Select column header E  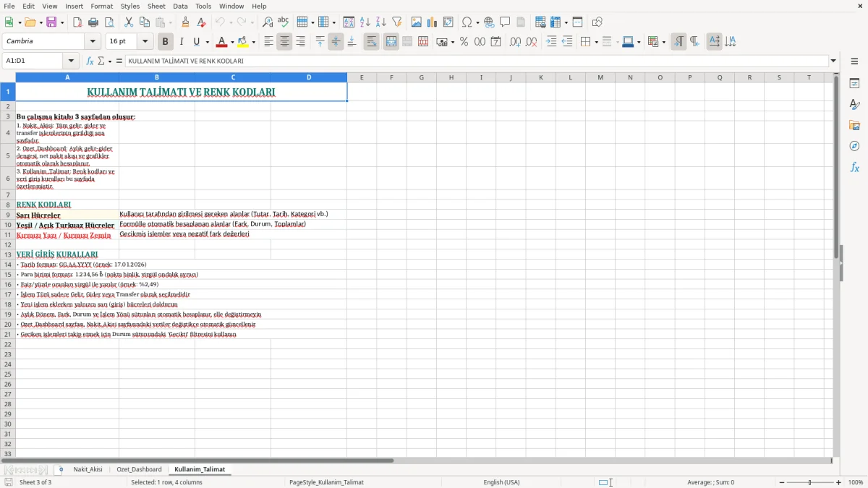pos(362,77)
